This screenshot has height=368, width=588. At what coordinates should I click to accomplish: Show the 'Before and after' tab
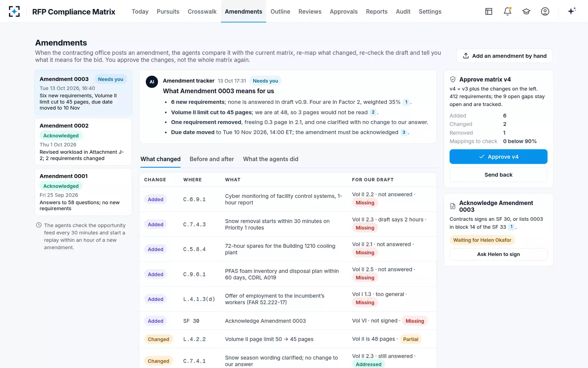coord(212,159)
